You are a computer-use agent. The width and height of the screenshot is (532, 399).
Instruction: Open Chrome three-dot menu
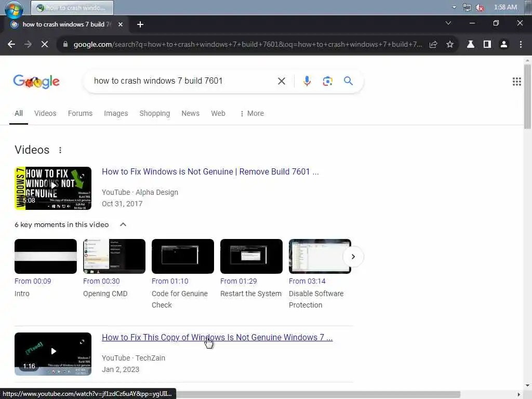click(x=521, y=45)
